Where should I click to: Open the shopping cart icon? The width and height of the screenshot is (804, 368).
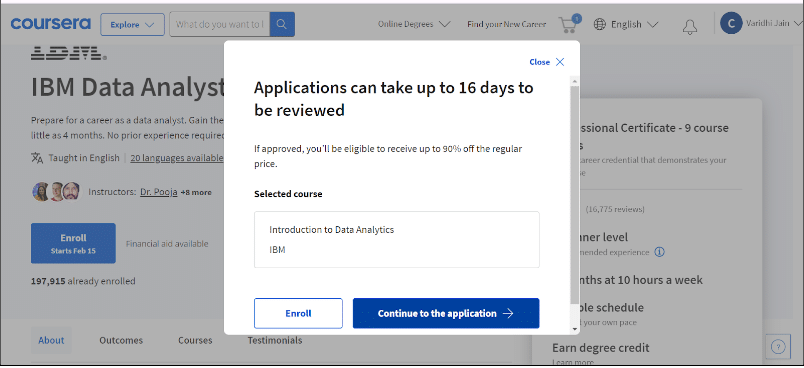[569, 24]
